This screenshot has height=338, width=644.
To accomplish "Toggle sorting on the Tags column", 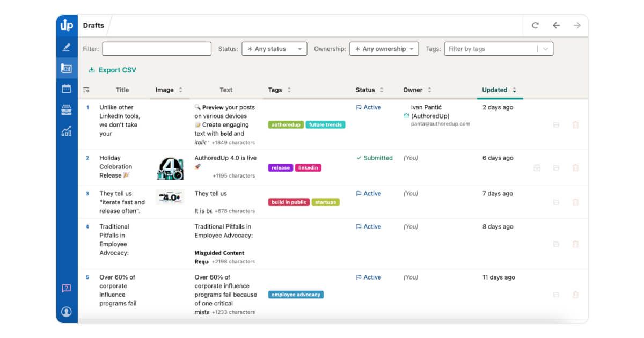I will pos(288,90).
